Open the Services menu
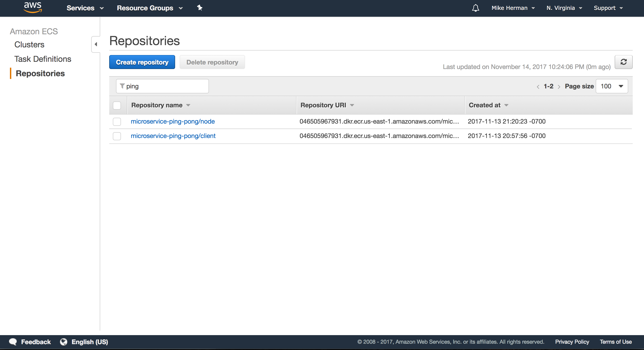 [85, 8]
